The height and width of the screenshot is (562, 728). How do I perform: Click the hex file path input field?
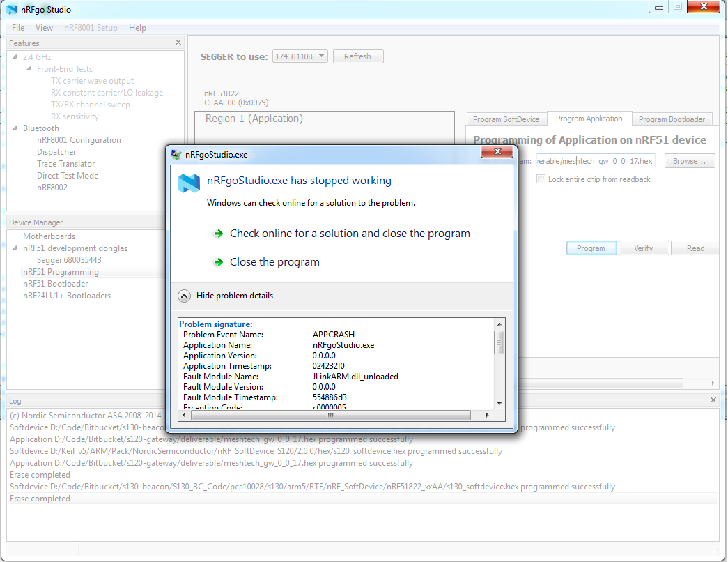pyautogui.click(x=596, y=161)
